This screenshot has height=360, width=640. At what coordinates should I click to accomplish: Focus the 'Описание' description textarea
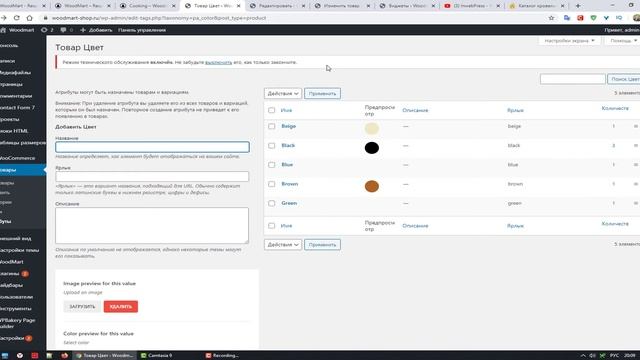[x=152, y=225]
